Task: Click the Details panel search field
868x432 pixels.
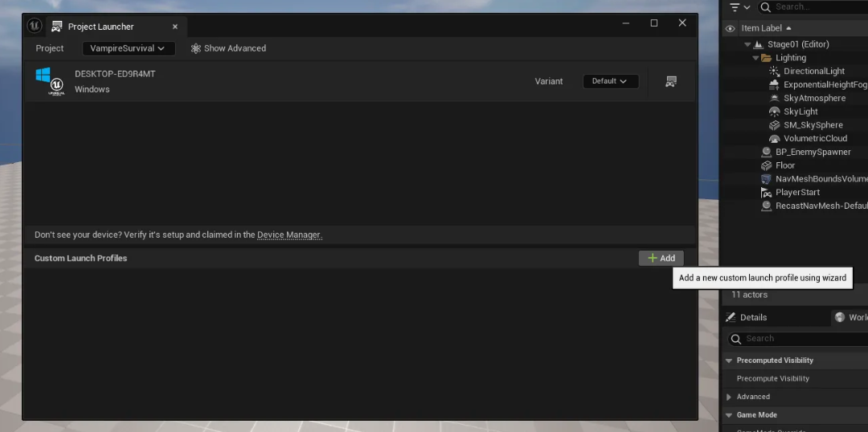Action: coord(800,339)
